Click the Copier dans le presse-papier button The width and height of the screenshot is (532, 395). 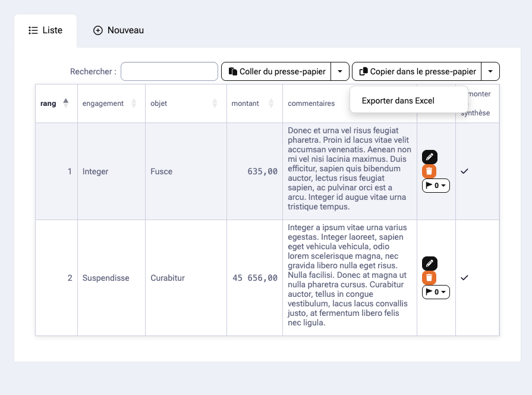click(417, 71)
